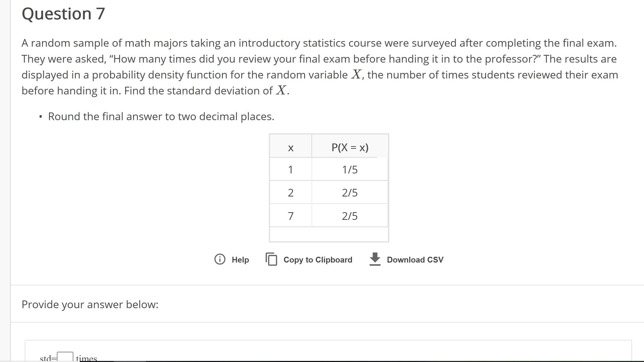This screenshot has width=644, height=362.
Task: Click the x column header
Action: (x=291, y=148)
